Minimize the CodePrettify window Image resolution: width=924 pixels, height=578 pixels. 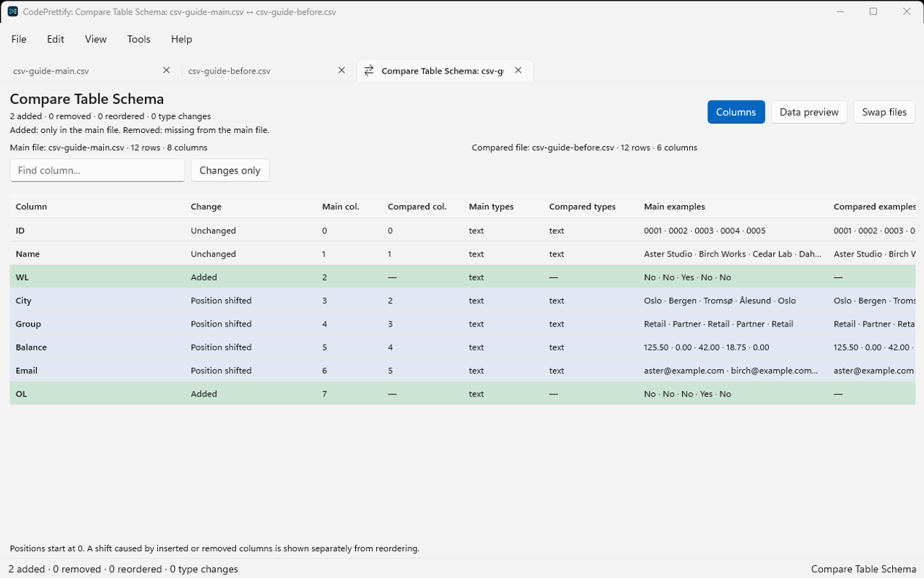pos(840,12)
